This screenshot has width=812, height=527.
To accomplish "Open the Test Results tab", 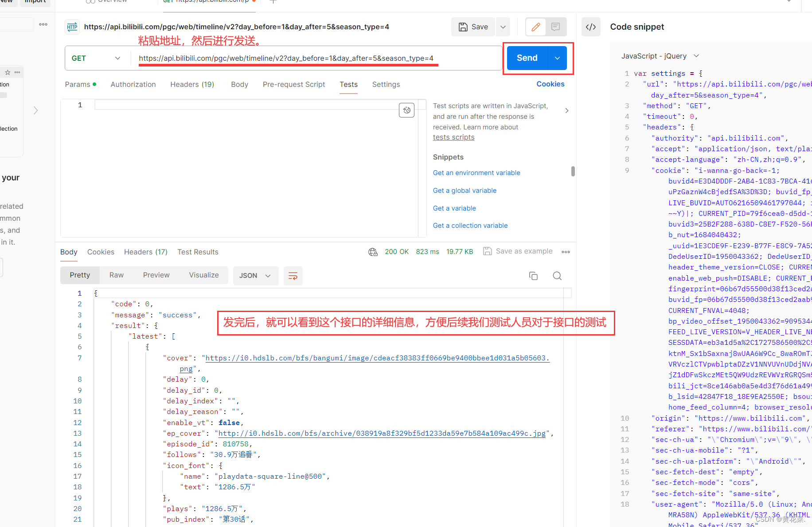I will 198,252.
